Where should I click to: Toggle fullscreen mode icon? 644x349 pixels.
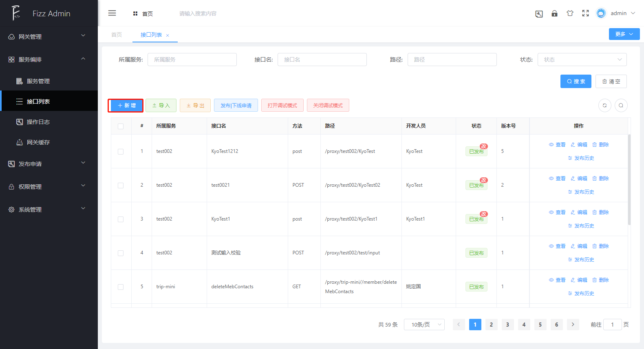coord(585,13)
